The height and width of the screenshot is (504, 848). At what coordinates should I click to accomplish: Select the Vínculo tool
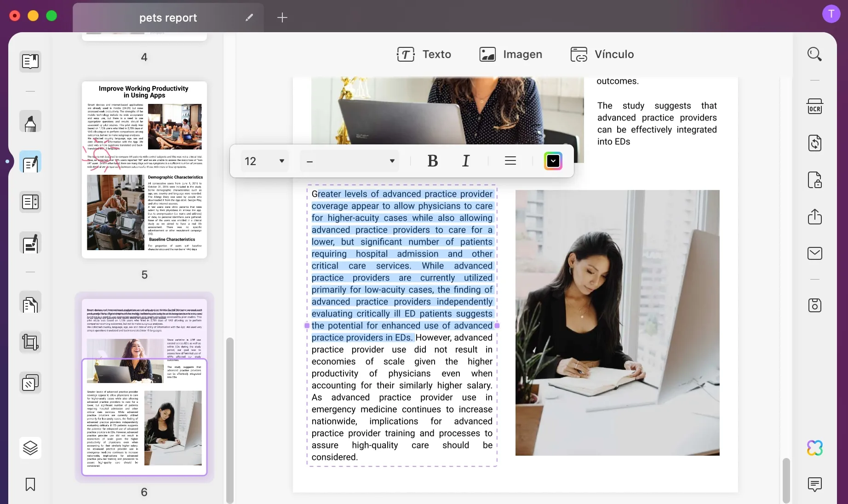click(x=602, y=54)
